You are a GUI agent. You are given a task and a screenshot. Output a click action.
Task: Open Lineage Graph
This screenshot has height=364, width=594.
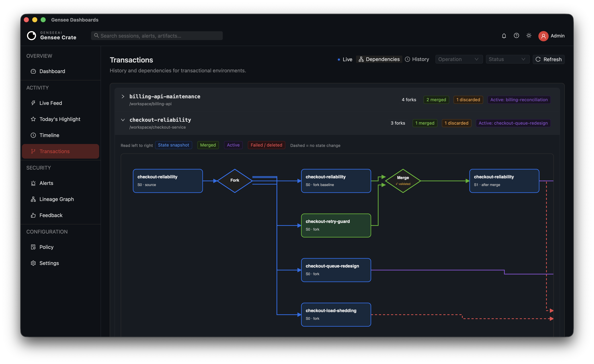[x=61, y=199]
